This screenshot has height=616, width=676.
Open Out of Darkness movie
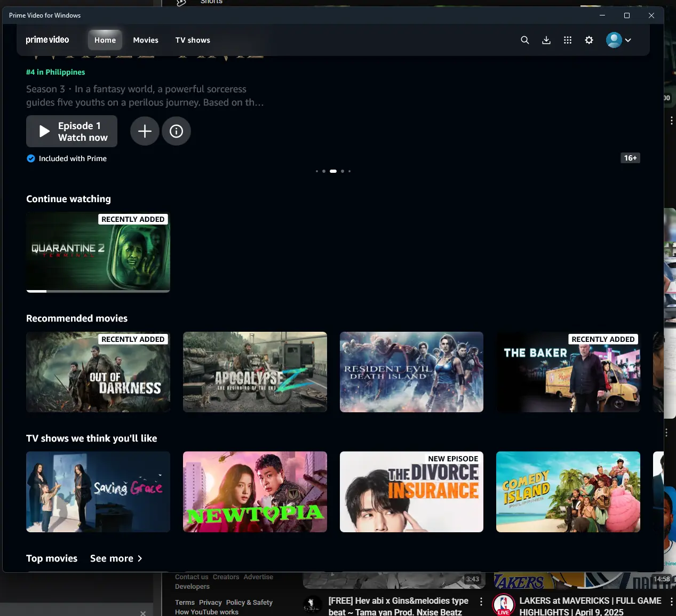point(98,372)
